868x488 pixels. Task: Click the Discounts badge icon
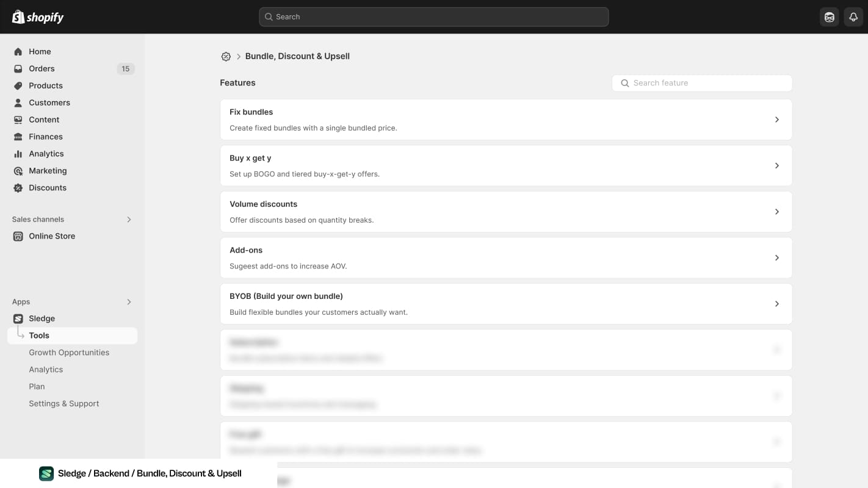[x=18, y=188]
